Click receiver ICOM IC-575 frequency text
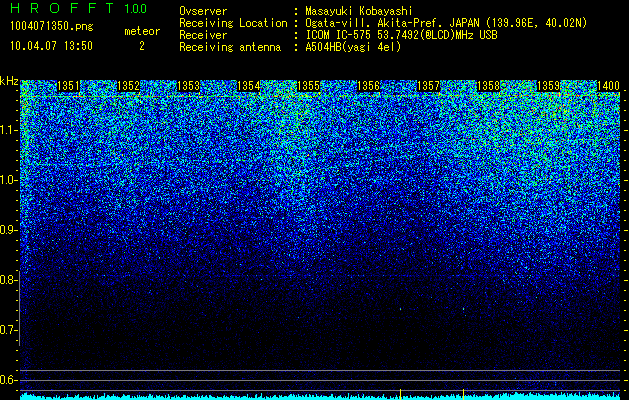Image resolution: width=629 pixels, height=400 pixels. point(401,35)
